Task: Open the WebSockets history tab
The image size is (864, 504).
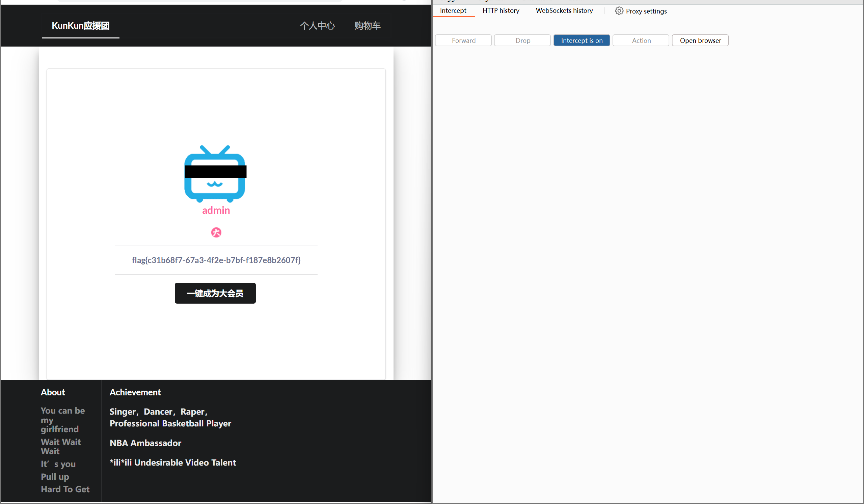Action: pyautogui.click(x=564, y=10)
